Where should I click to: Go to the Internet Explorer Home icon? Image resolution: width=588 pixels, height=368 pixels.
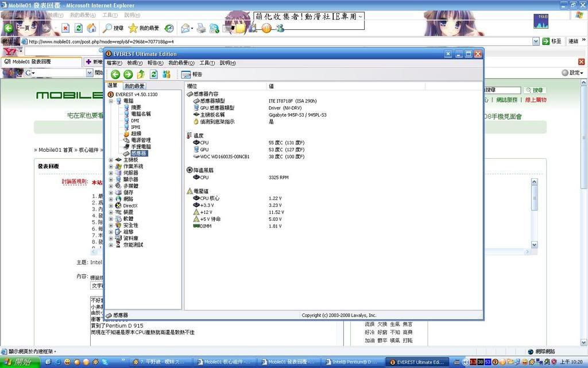pos(91,28)
